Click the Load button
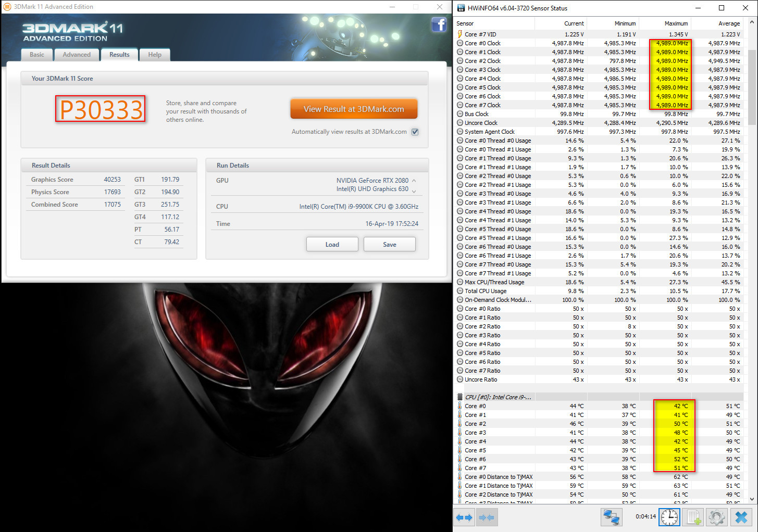Screen dimensions: 758x532 [x=332, y=244]
